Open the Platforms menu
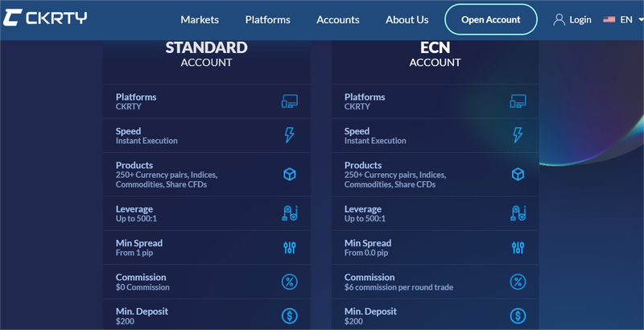The height and width of the screenshot is (330, 644). coord(268,19)
